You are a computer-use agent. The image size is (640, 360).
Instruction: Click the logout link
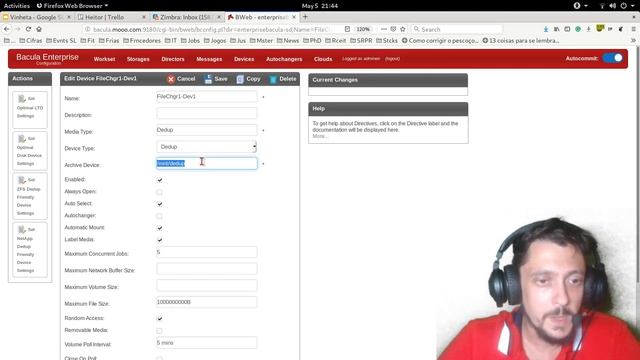pos(392,59)
